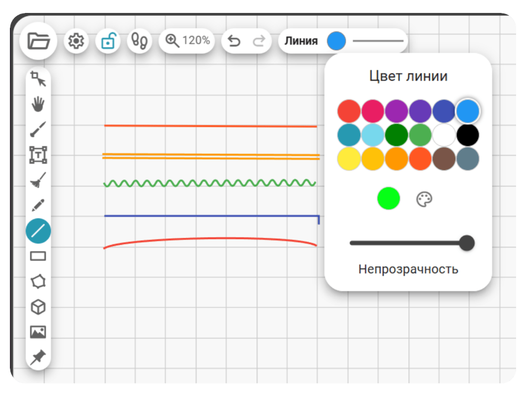532x397 pixels.
Task: Select the hand pan tool
Action: tap(38, 104)
